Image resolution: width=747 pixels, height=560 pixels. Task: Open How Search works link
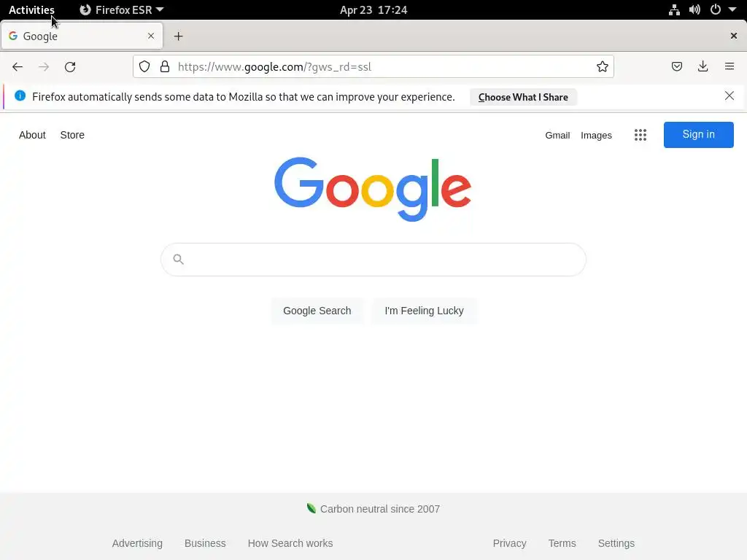point(290,543)
